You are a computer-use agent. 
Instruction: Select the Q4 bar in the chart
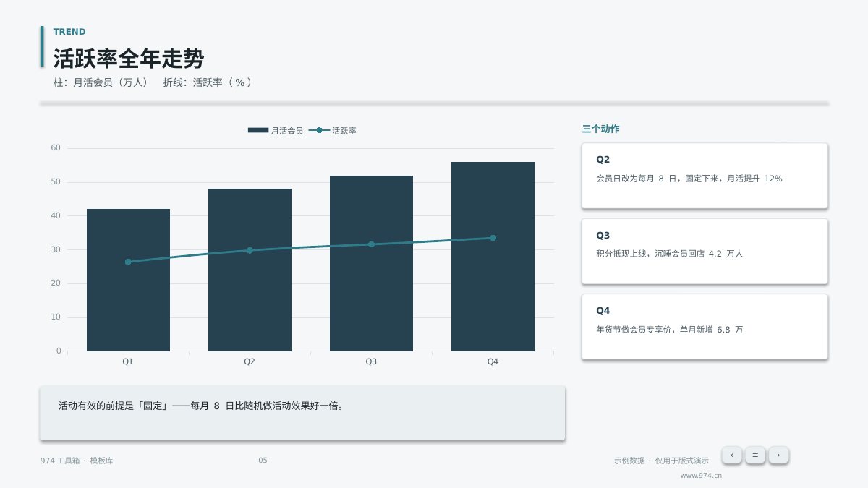pos(493,257)
